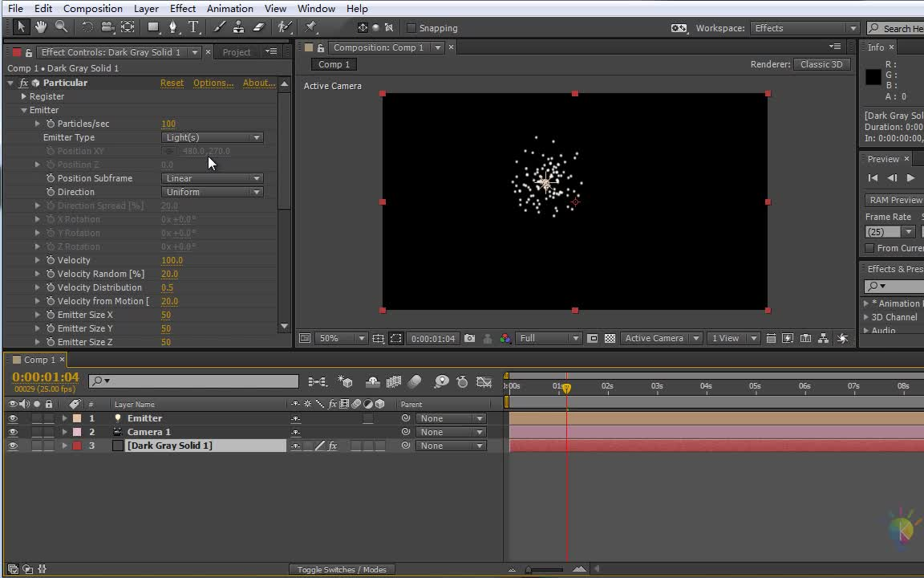Click the black color swatch in Info panel

(x=873, y=77)
